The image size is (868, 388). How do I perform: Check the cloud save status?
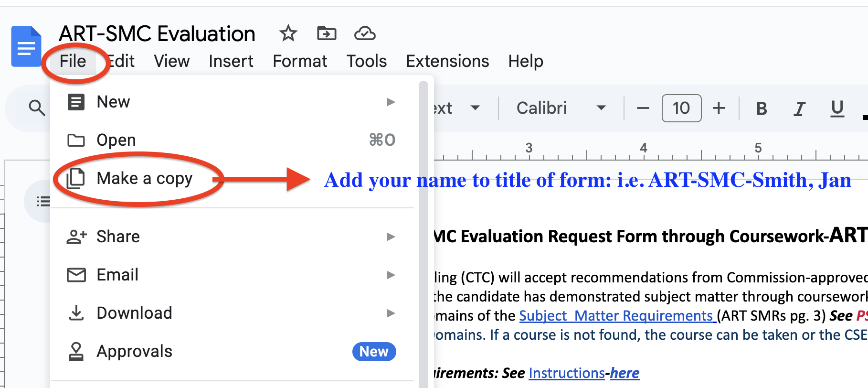(x=364, y=33)
